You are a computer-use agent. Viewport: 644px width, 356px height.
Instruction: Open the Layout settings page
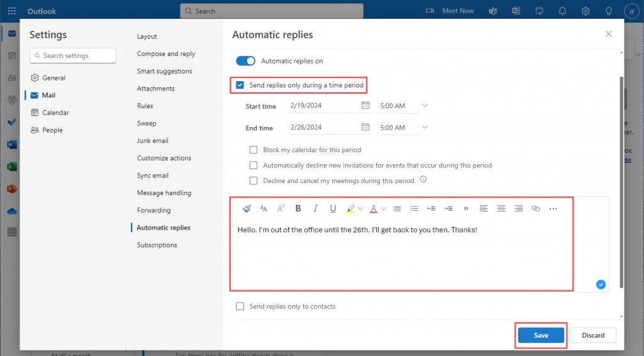pyautogui.click(x=147, y=36)
